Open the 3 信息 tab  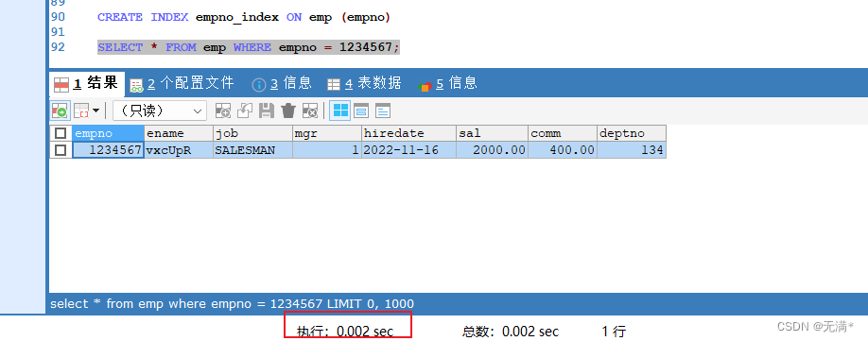[282, 83]
